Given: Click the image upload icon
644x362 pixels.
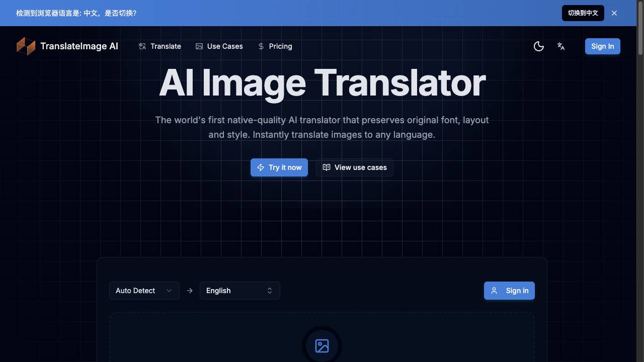Looking at the screenshot, I should click(x=322, y=346).
